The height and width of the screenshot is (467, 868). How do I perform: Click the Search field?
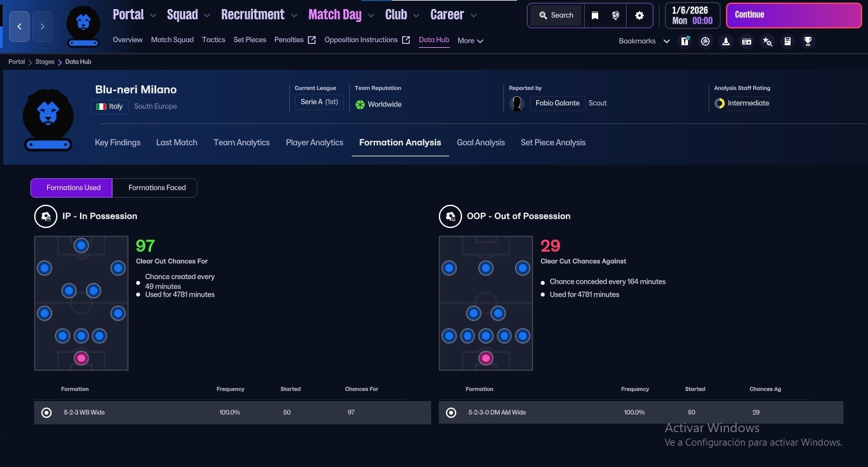(556, 16)
